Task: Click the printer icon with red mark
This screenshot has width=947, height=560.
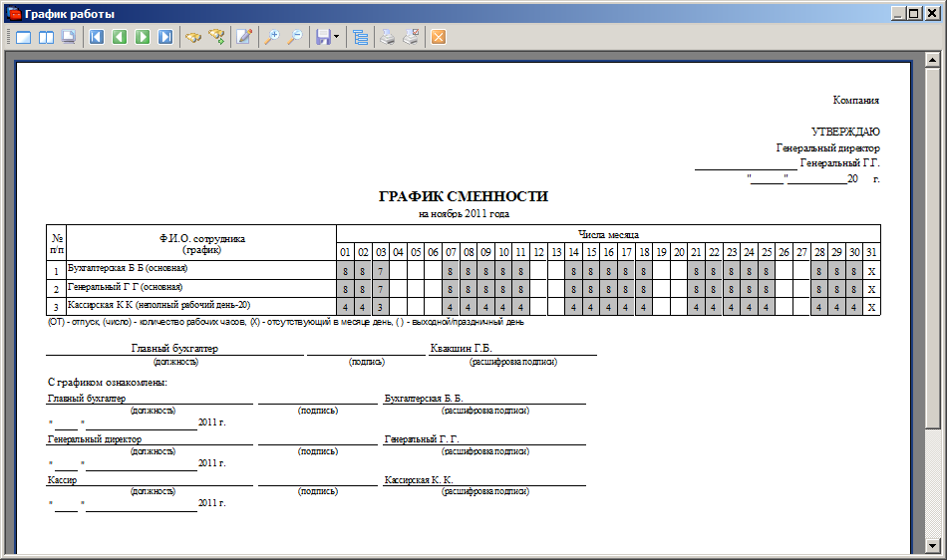Action: [x=412, y=38]
